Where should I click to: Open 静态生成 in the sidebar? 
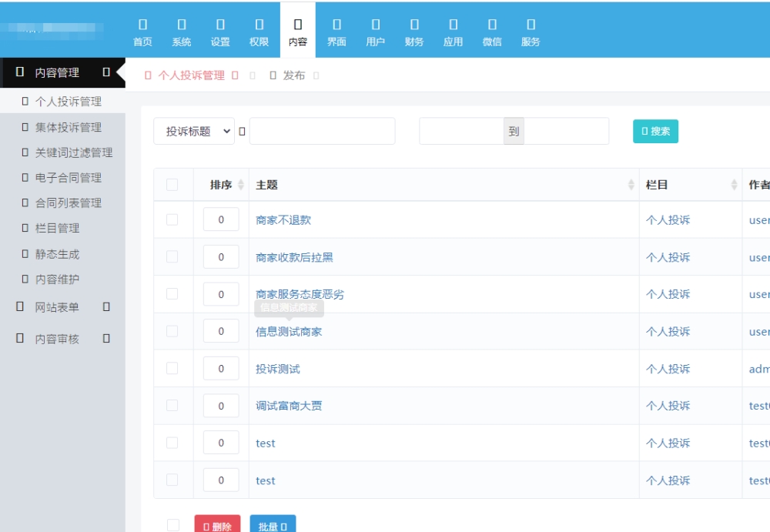tap(62, 254)
